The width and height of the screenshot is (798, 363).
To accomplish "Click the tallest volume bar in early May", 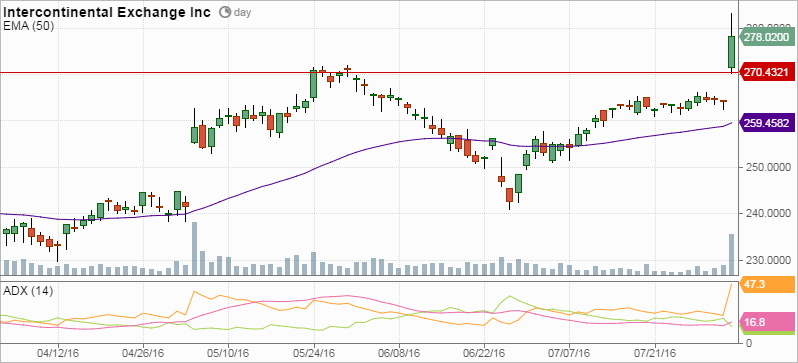I will coord(194,248).
